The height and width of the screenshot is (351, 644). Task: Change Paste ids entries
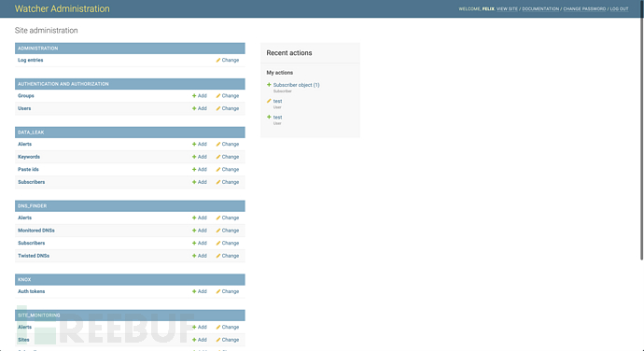228,169
